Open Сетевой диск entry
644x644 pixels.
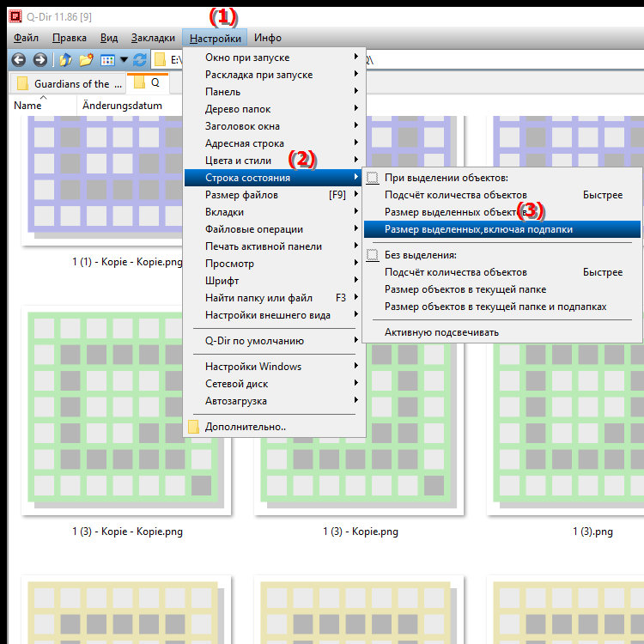tap(273, 384)
